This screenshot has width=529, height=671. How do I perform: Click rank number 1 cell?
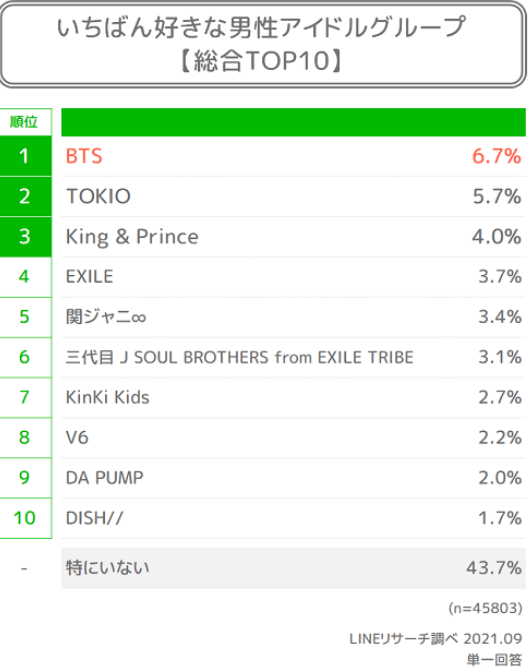click(26, 156)
